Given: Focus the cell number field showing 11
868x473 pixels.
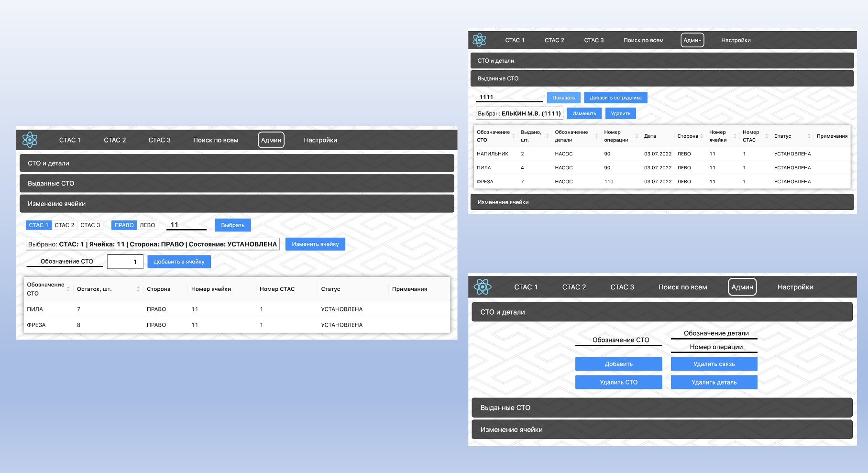Looking at the screenshot, I should pyautogui.click(x=187, y=225).
